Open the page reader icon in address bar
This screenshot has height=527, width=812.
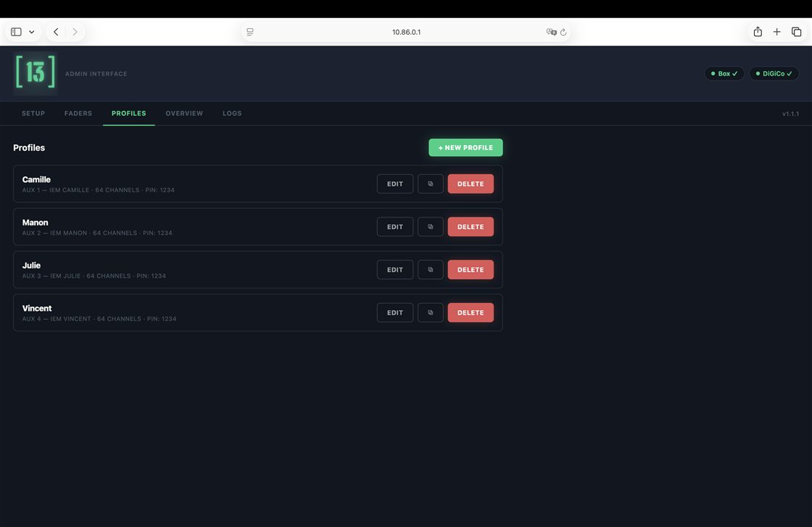(250, 32)
